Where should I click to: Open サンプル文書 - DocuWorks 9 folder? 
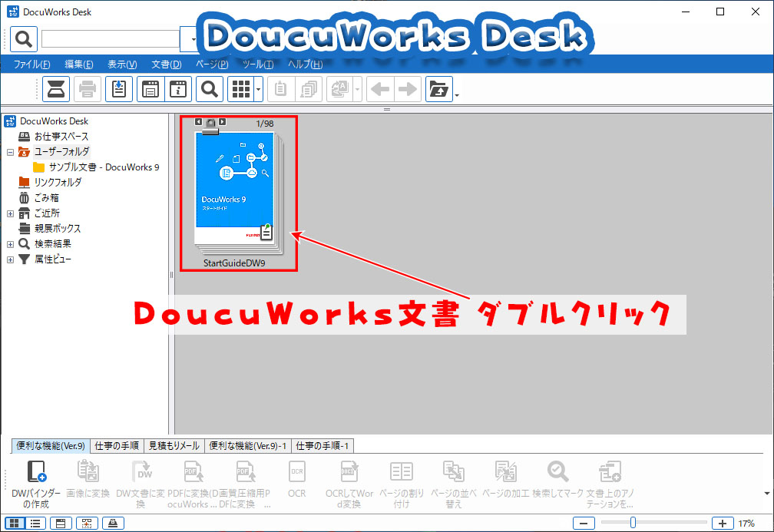104,167
